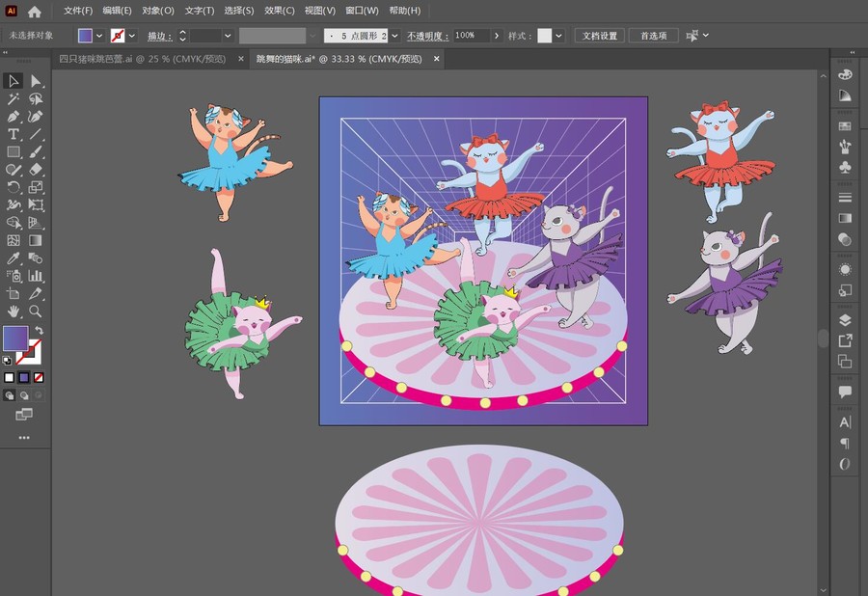Select the Rectangle tool

point(14,152)
